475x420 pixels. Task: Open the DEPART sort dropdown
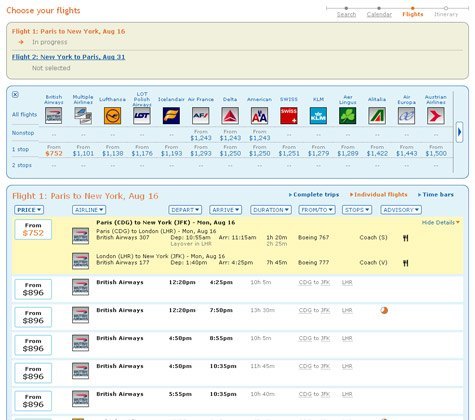pos(185,210)
